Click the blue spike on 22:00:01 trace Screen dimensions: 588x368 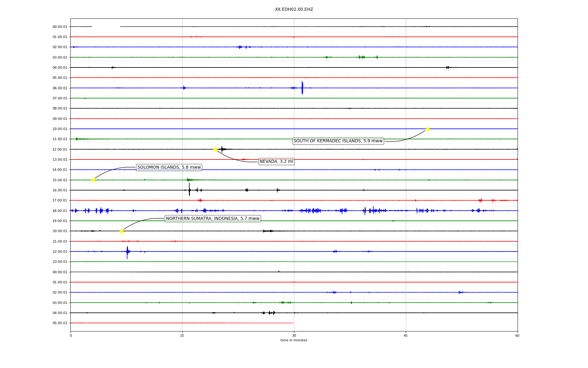point(127,252)
